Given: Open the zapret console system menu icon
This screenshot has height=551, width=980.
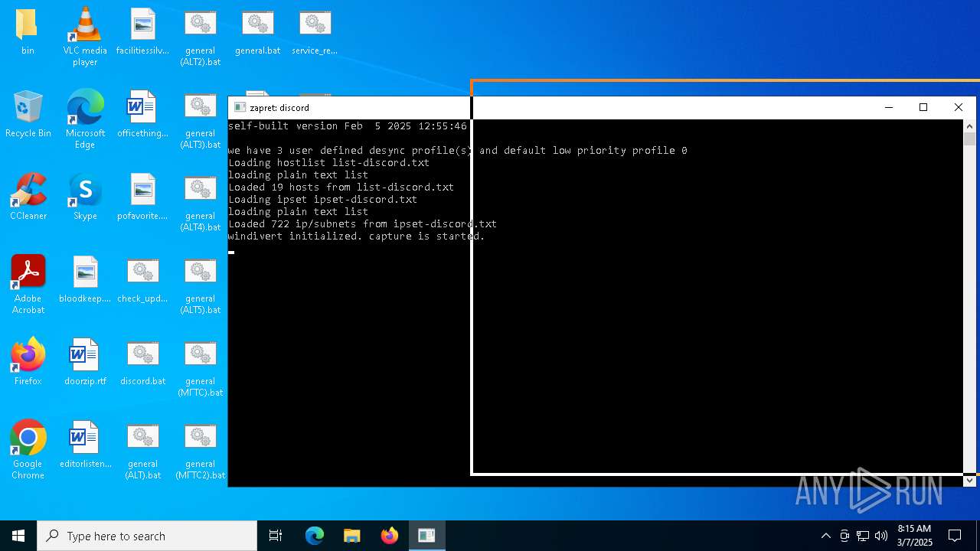Looking at the screenshot, I should (240, 107).
